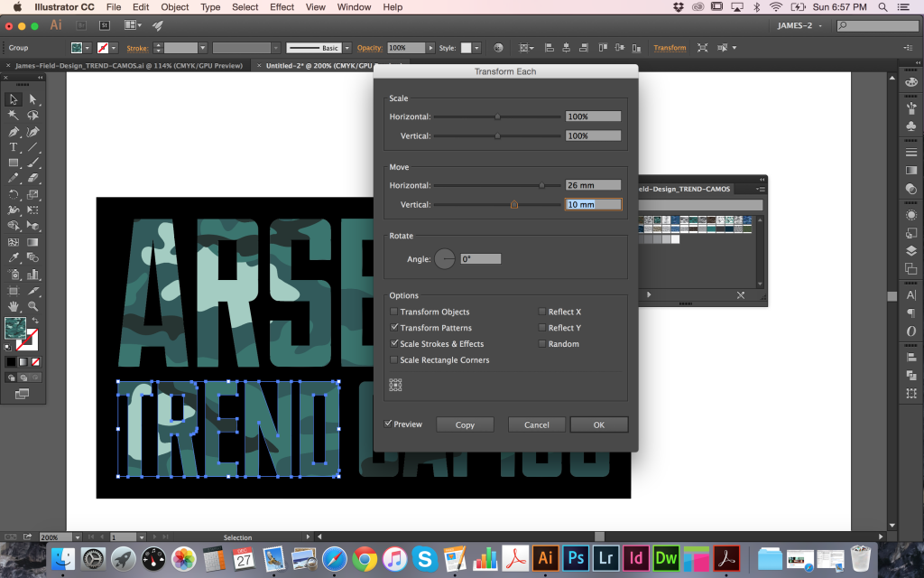This screenshot has width=924, height=578.
Task: Open the stroke color dropdown in control bar
Action: coord(114,48)
